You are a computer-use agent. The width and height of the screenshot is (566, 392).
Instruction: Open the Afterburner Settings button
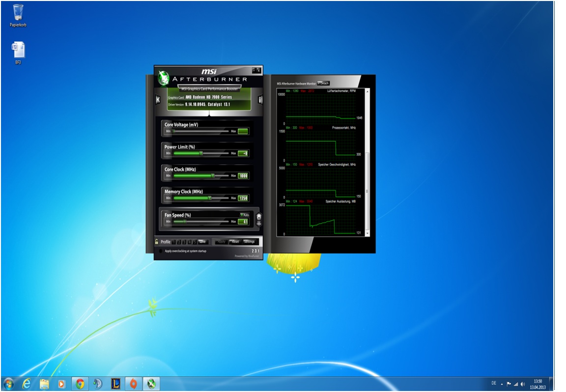click(x=250, y=242)
